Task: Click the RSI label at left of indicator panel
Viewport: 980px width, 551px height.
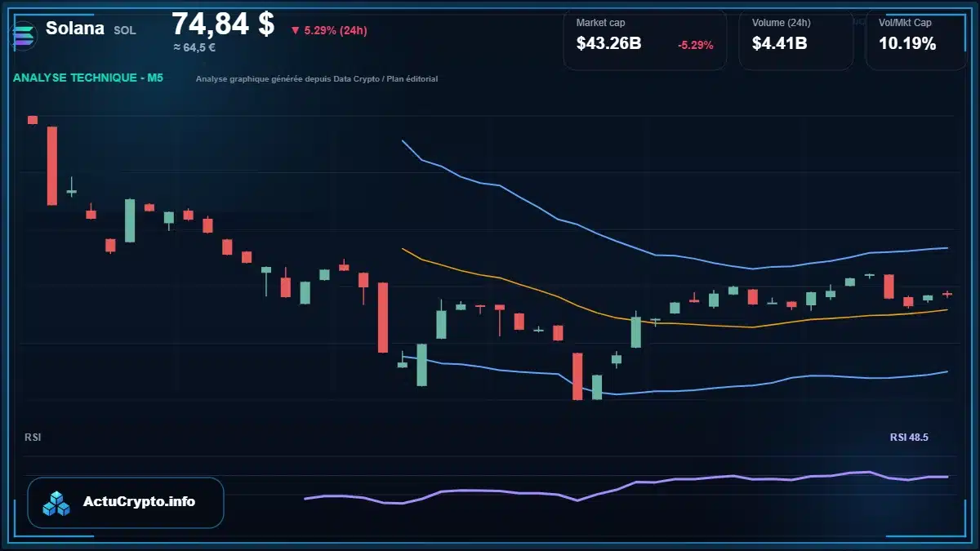Action: coord(33,438)
